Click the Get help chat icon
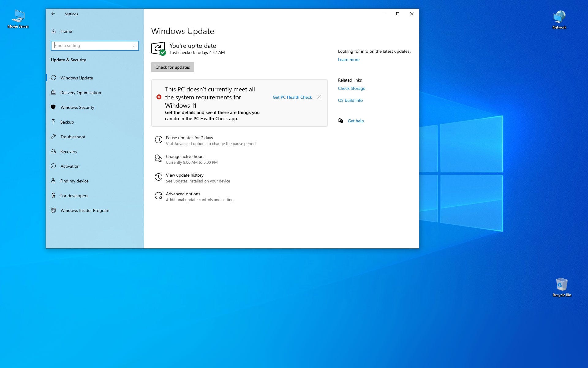Viewport: 588px width, 368px height. [x=341, y=121]
